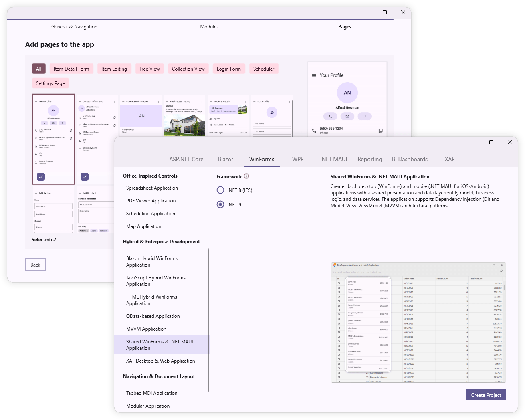Copy the phone number using the copy icon
The width and height of the screenshot is (525, 420).
(x=380, y=130)
